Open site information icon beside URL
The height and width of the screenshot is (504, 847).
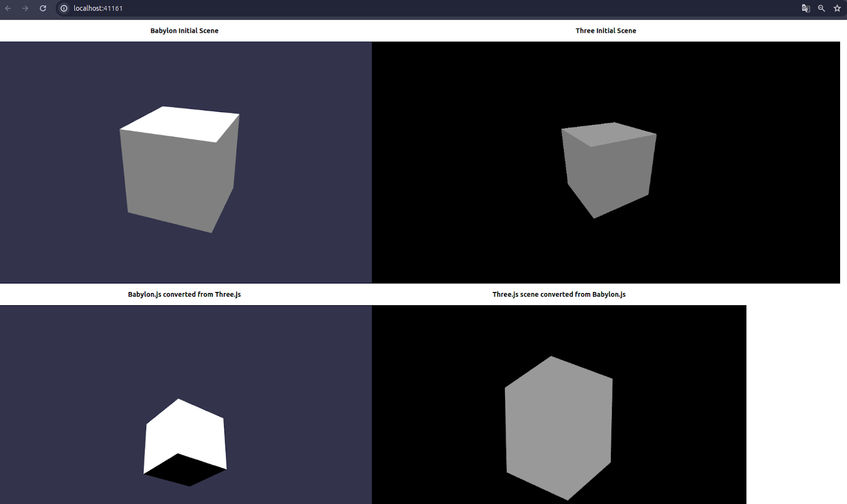(x=64, y=8)
